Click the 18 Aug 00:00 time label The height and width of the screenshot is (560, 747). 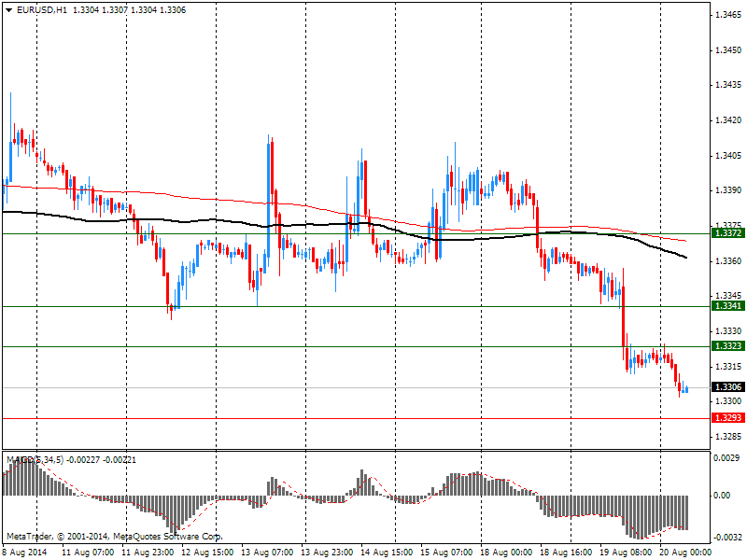pyautogui.click(x=506, y=553)
